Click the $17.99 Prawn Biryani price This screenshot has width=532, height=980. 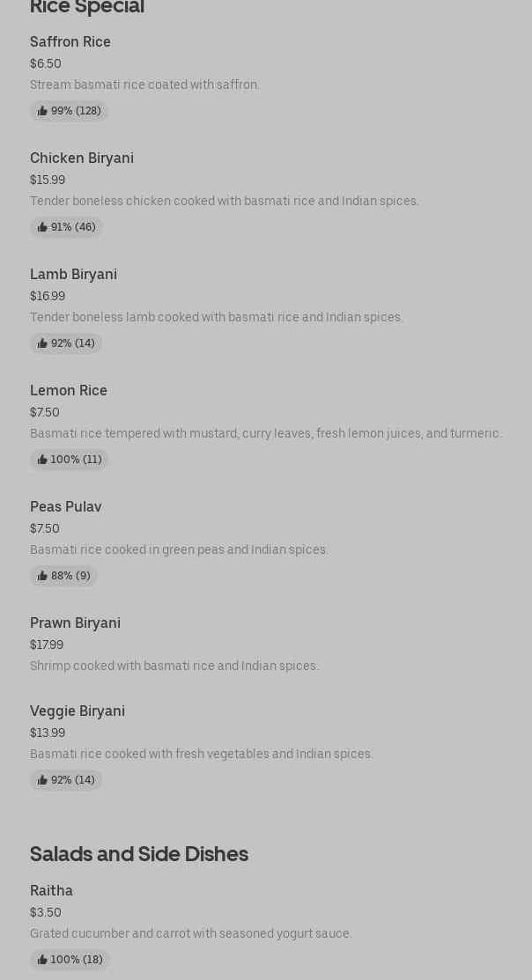coord(47,645)
